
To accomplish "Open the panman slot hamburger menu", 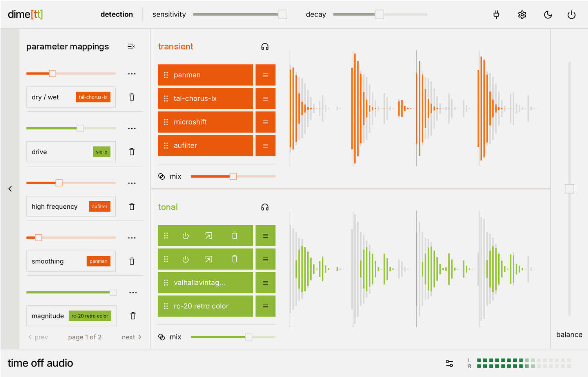I will point(265,75).
